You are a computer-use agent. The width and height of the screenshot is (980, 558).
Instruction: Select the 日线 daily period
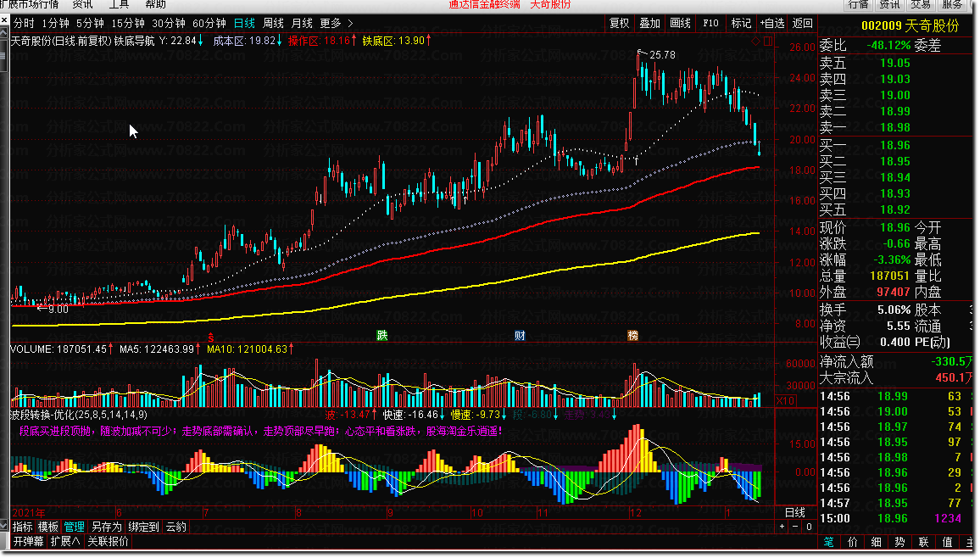[244, 23]
